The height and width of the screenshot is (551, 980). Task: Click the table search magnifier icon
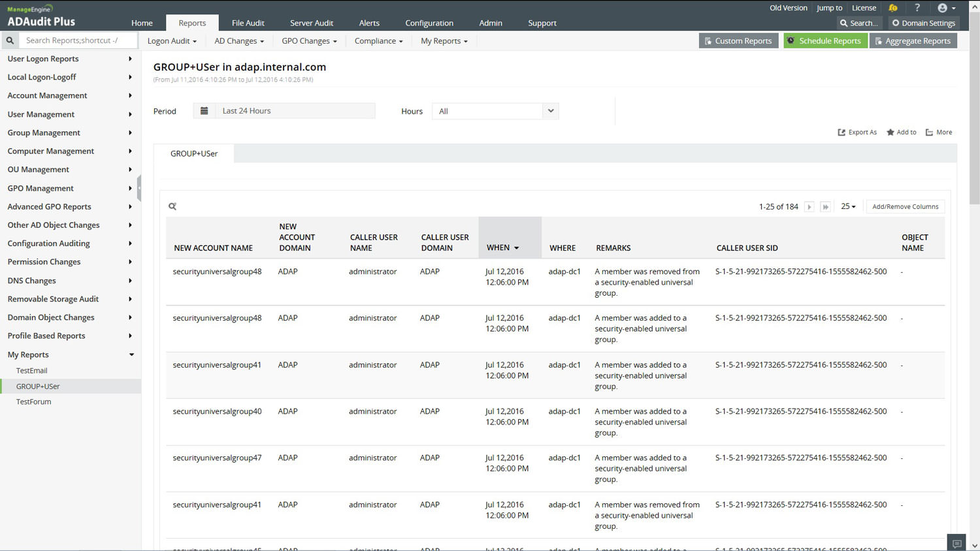[x=172, y=206]
